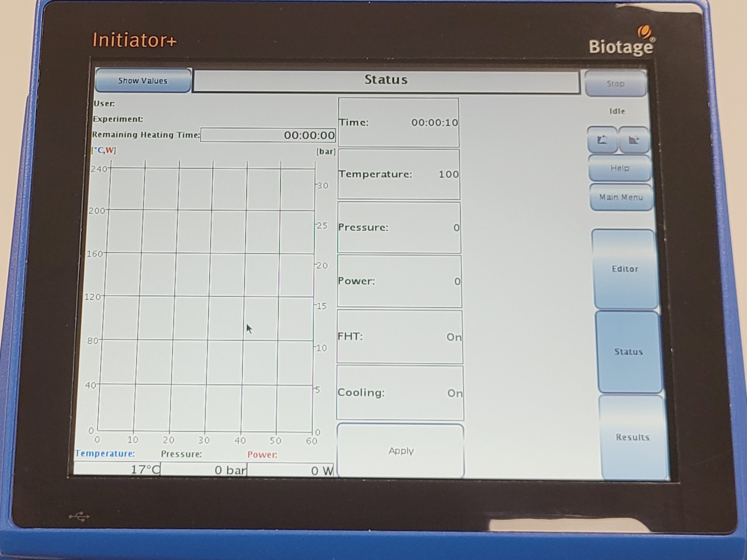Stop the current run

click(616, 83)
